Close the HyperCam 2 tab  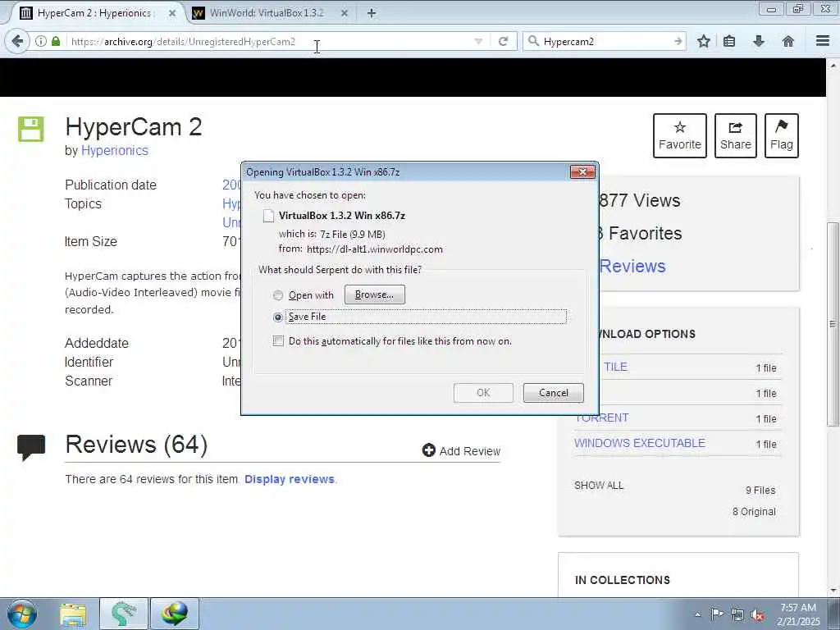tap(172, 13)
